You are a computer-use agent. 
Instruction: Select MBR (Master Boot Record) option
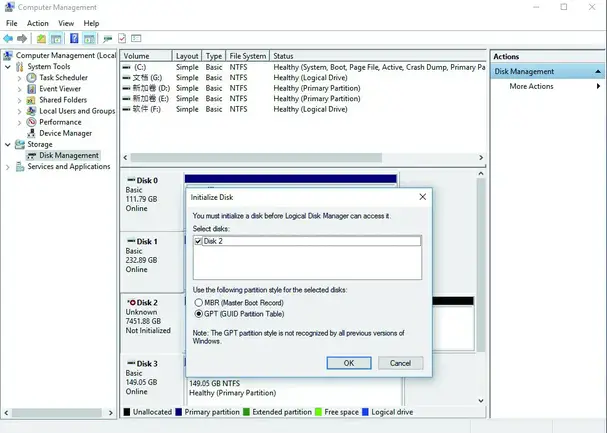click(199, 303)
